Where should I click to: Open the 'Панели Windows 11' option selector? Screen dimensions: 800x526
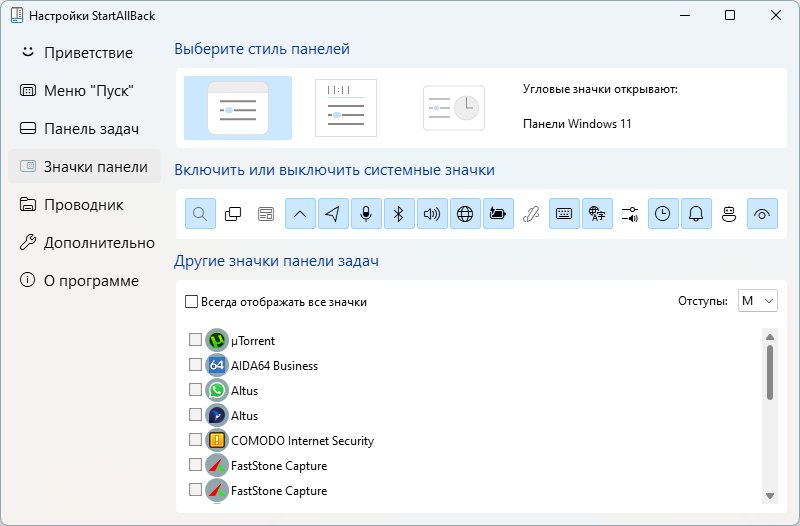coord(577,124)
